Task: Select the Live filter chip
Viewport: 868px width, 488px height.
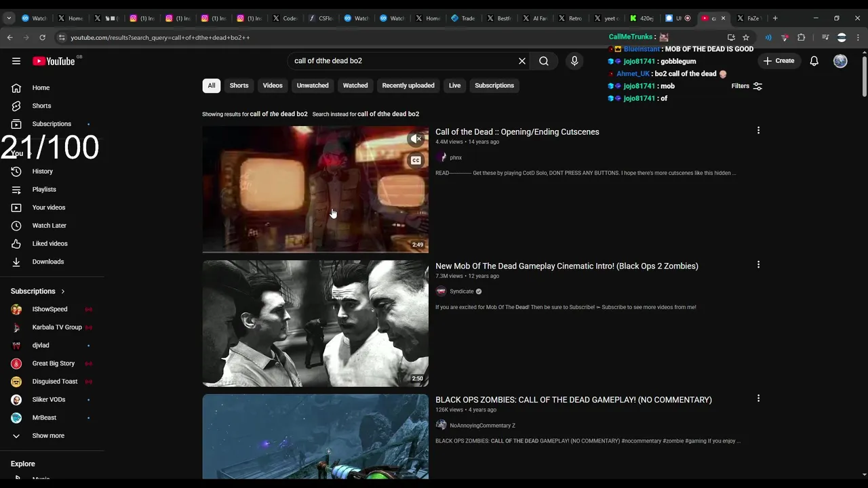Action: (x=454, y=85)
